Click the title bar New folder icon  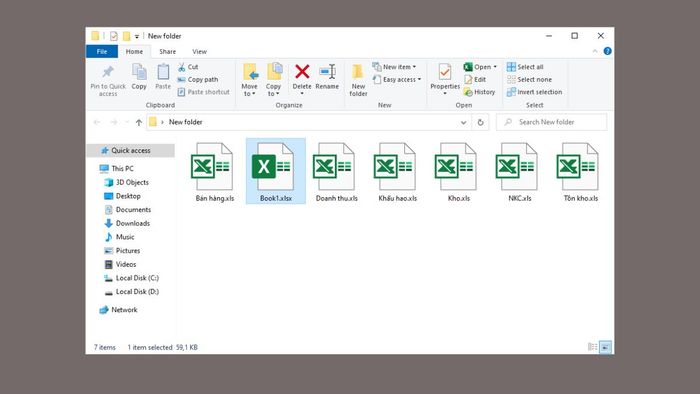click(126, 36)
